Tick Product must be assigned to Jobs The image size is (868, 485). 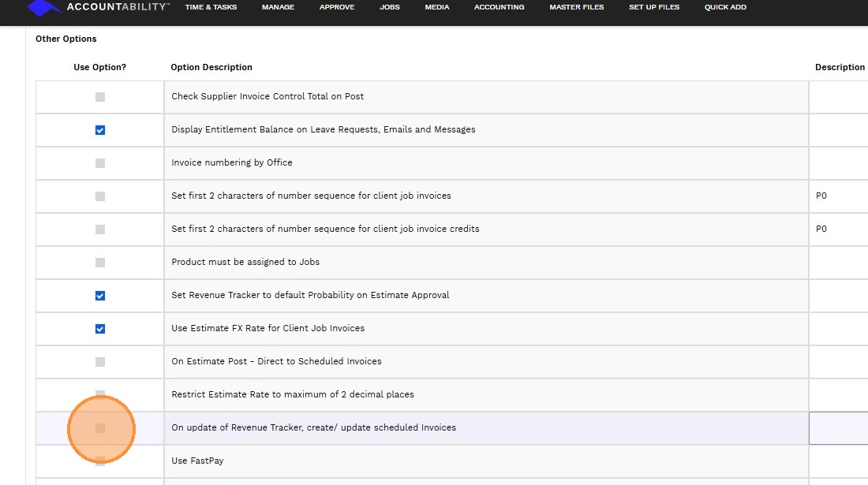pyautogui.click(x=100, y=263)
